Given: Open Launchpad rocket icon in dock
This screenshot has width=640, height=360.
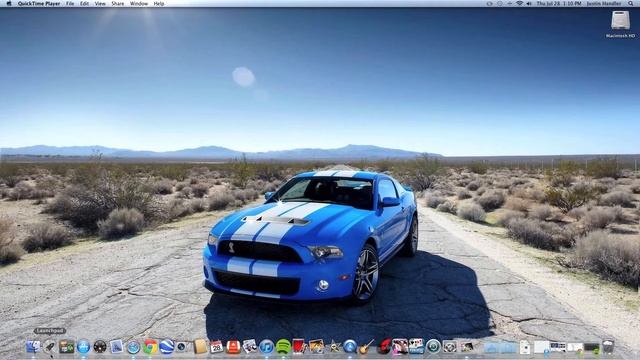Looking at the screenshot, I should (x=50, y=347).
